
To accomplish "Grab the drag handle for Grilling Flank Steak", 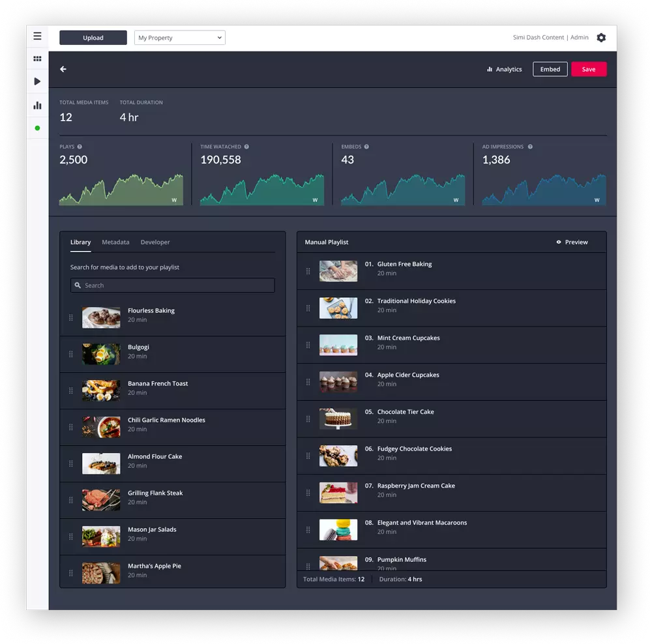I will (71, 500).
